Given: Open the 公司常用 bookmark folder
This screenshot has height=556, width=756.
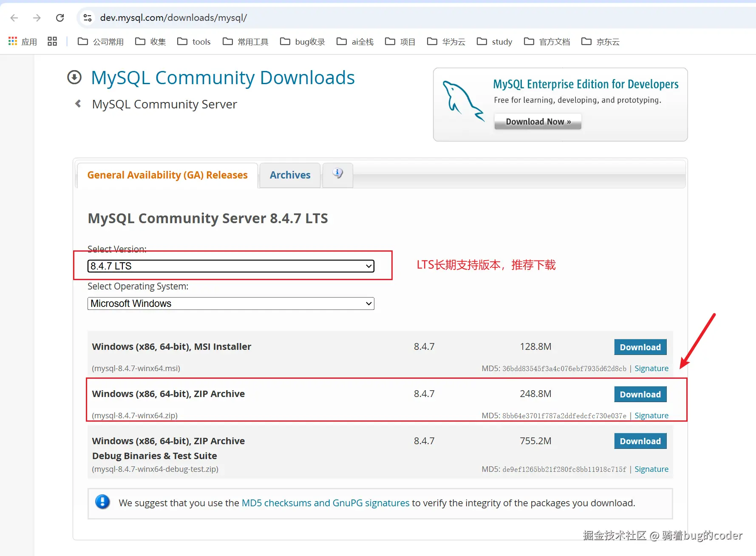Looking at the screenshot, I should [101, 42].
